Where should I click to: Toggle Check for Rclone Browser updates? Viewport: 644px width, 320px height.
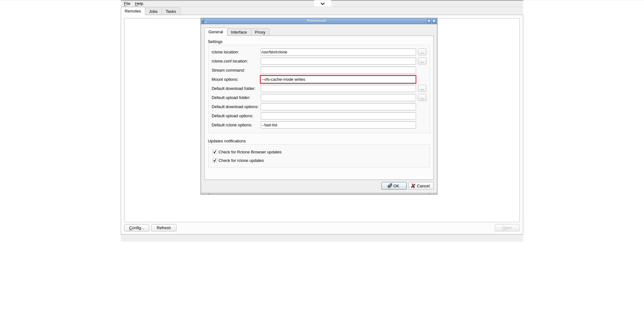[x=215, y=152]
